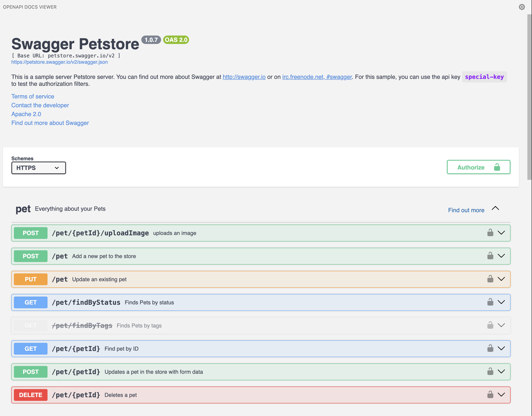Click POST badge on uploadImage row
The width and height of the screenshot is (532, 416).
pyautogui.click(x=31, y=233)
